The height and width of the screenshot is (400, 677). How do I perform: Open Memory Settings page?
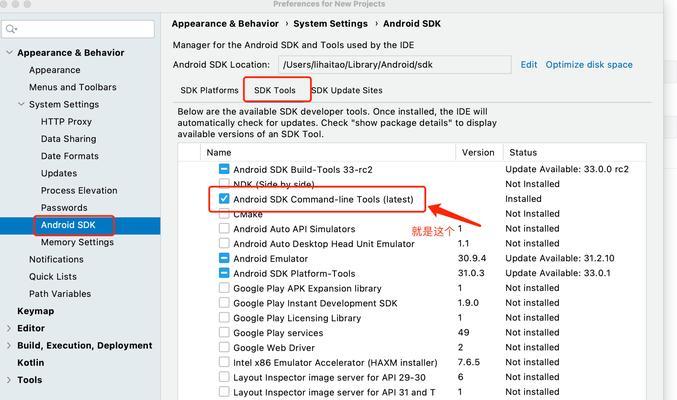pyautogui.click(x=77, y=242)
